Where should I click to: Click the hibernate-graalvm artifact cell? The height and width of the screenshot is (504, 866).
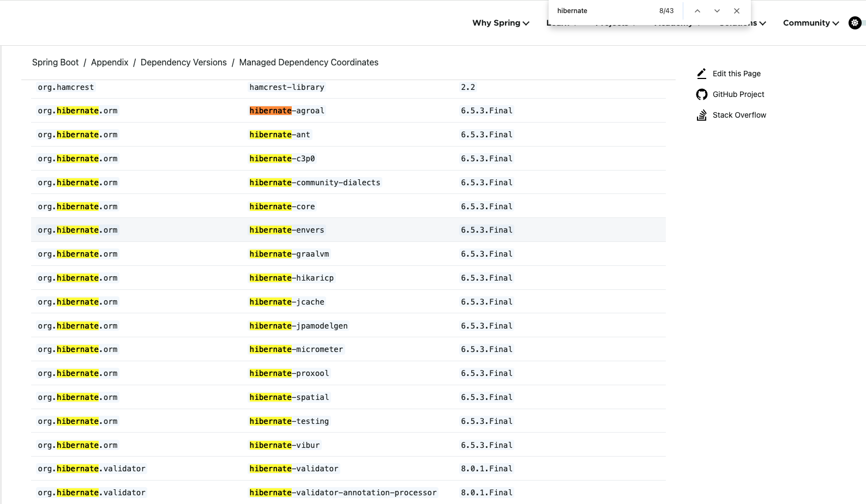click(x=289, y=254)
